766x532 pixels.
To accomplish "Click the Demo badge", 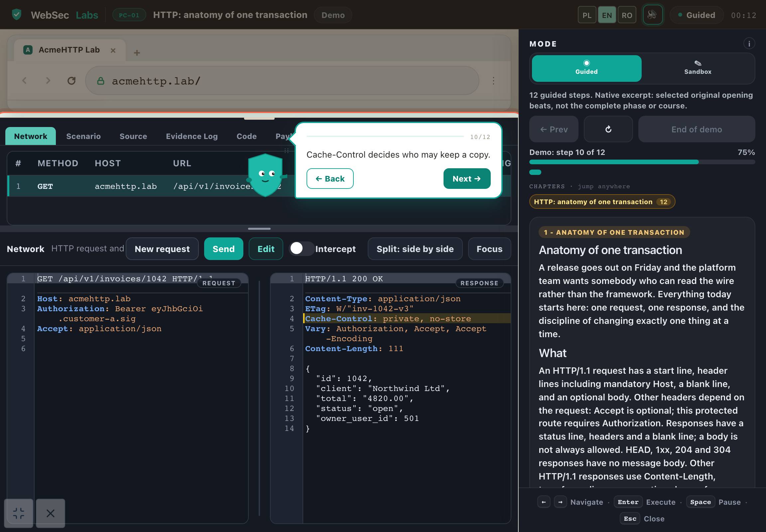I will click(333, 15).
